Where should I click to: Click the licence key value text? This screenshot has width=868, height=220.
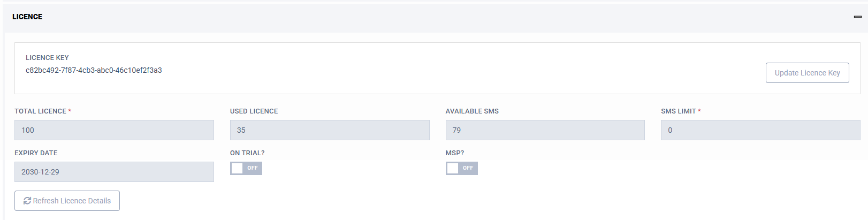point(94,70)
